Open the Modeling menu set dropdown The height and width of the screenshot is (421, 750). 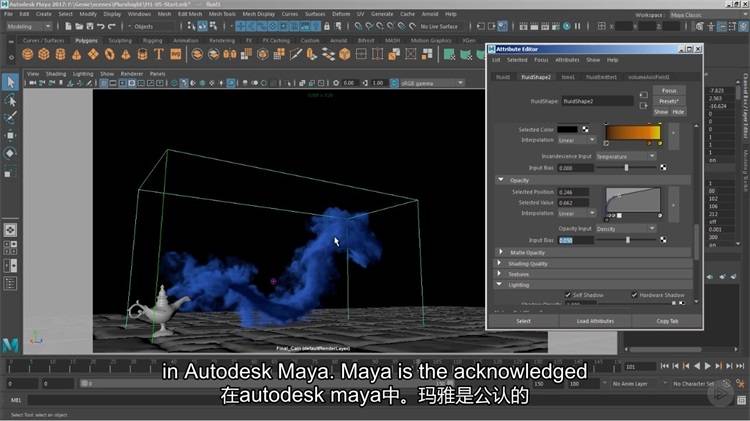coord(29,26)
